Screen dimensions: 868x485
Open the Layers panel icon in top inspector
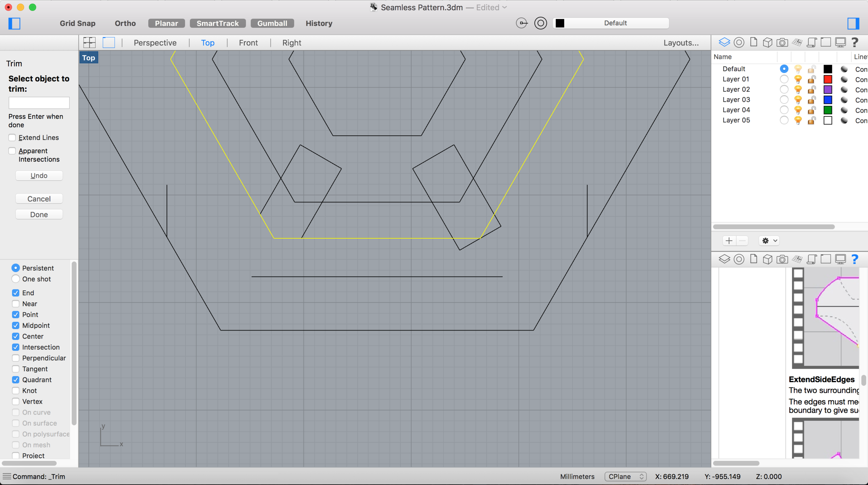point(724,42)
